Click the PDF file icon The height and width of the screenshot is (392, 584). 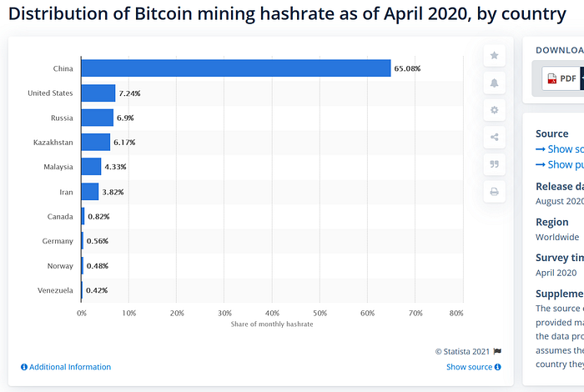point(552,78)
